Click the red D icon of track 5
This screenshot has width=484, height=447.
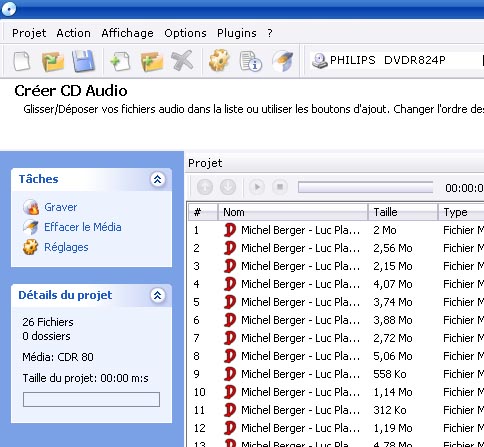pyautogui.click(x=230, y=302)
